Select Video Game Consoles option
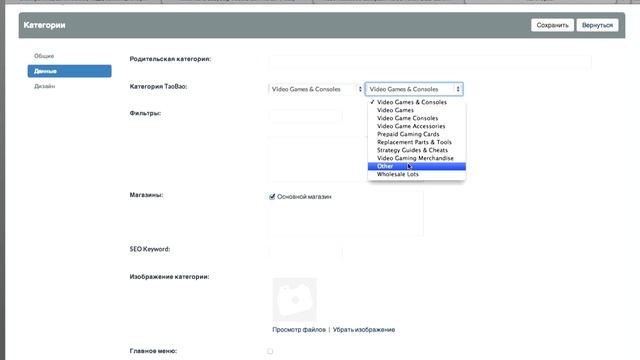 [x=416, y=118]
